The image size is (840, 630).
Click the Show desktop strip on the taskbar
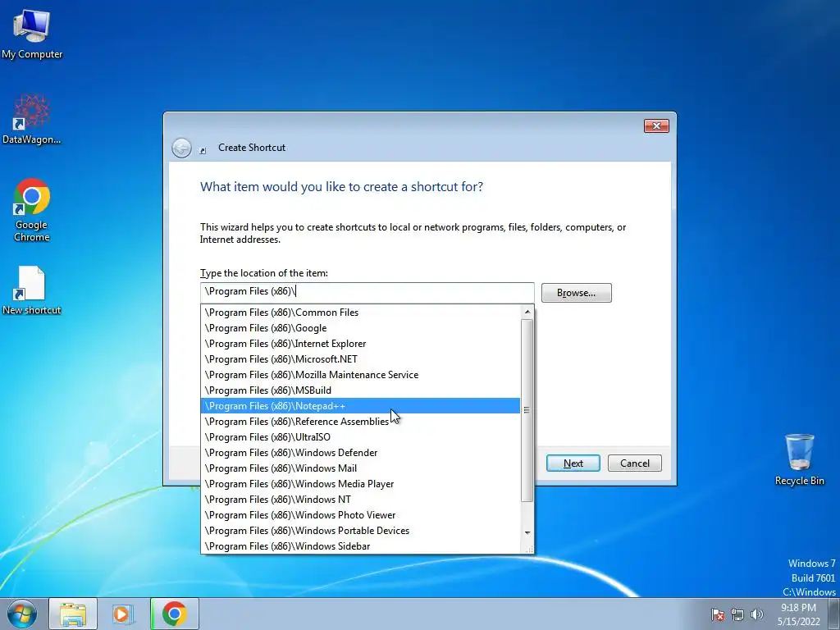(x=834, y=614)
